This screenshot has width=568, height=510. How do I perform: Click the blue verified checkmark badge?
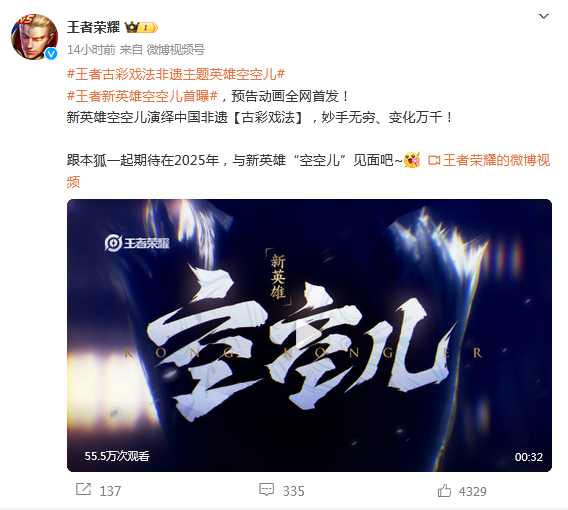coord(51,54)
